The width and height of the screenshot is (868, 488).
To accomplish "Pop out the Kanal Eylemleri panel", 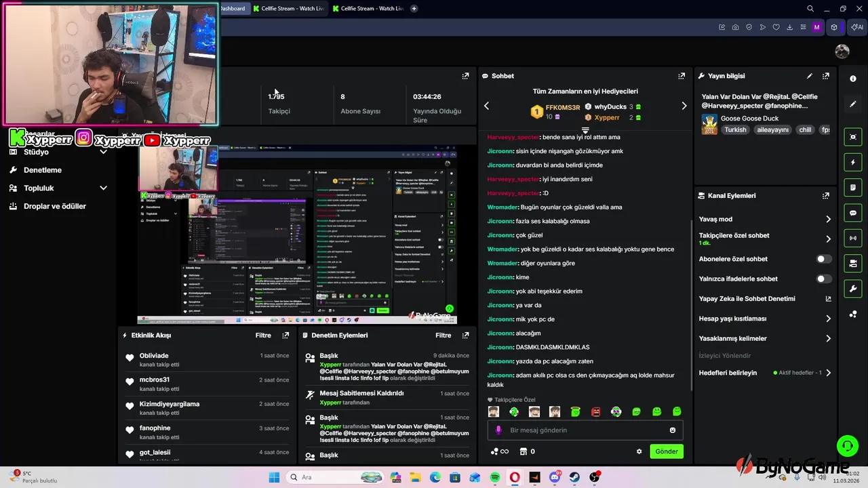I will 825,196.
